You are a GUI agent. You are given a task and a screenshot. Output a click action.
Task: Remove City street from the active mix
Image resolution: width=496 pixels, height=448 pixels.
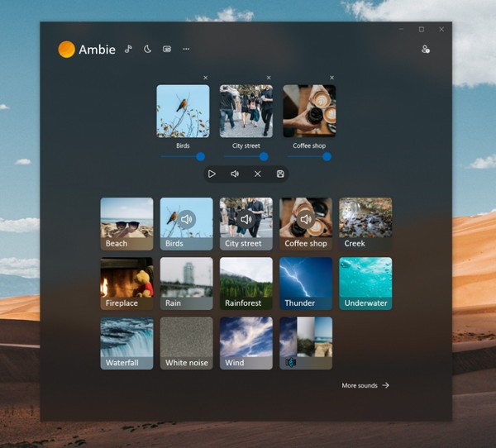coord(269,78)
